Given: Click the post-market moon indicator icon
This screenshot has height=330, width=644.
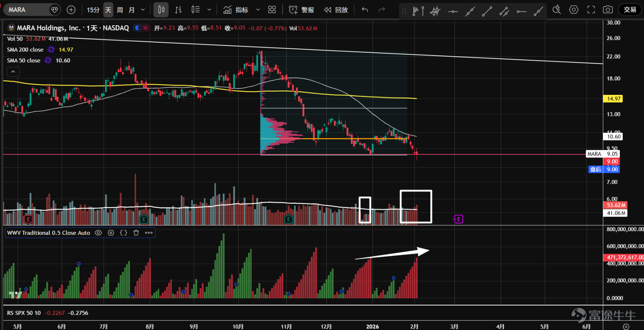Looking at the screenshot, I should 137,28.
